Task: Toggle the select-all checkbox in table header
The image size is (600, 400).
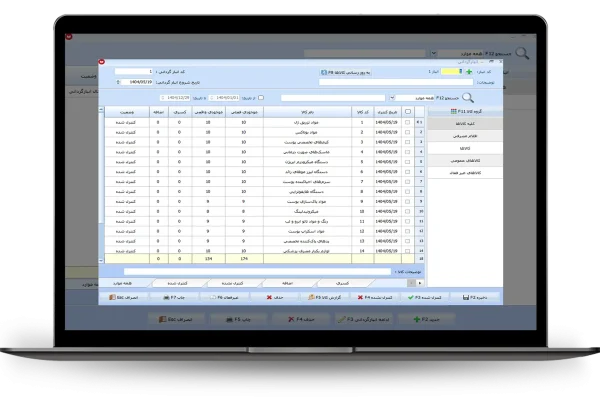Action: pos(407,112)
